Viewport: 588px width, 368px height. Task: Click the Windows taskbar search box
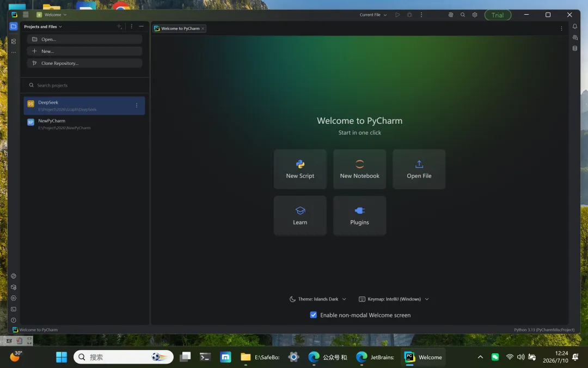click(124, 357)
